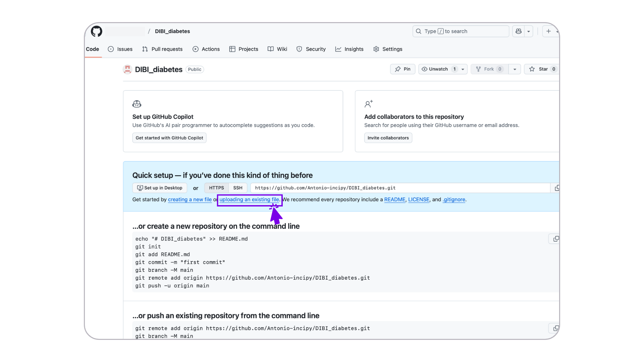The width and height of the screenshot is (644, 362).
Task: Fork the repository
Action: [489, 69]
